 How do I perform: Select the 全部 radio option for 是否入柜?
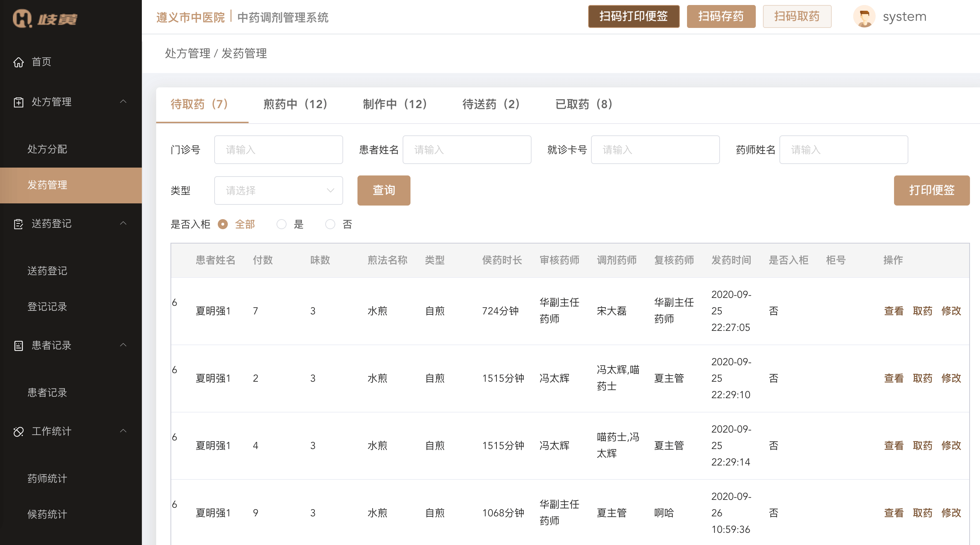(223, 225)
